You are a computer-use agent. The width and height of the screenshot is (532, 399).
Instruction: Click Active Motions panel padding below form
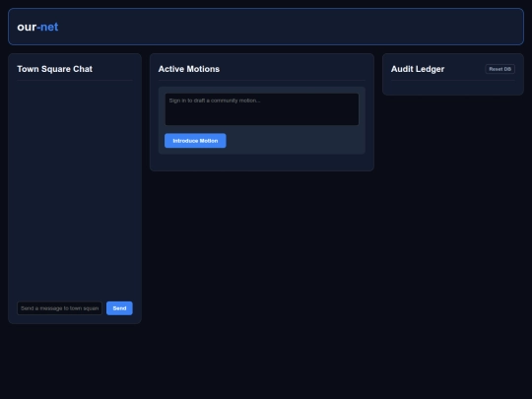262,163
